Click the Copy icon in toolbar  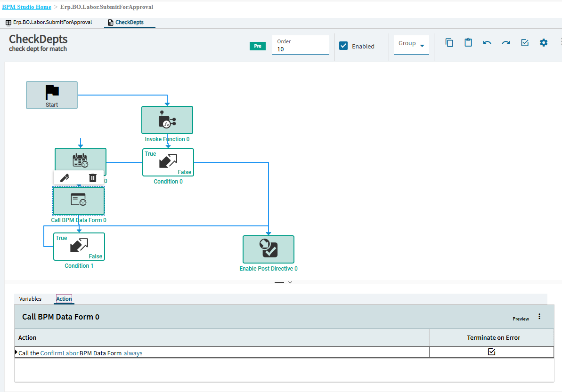(x=449, y=43)
